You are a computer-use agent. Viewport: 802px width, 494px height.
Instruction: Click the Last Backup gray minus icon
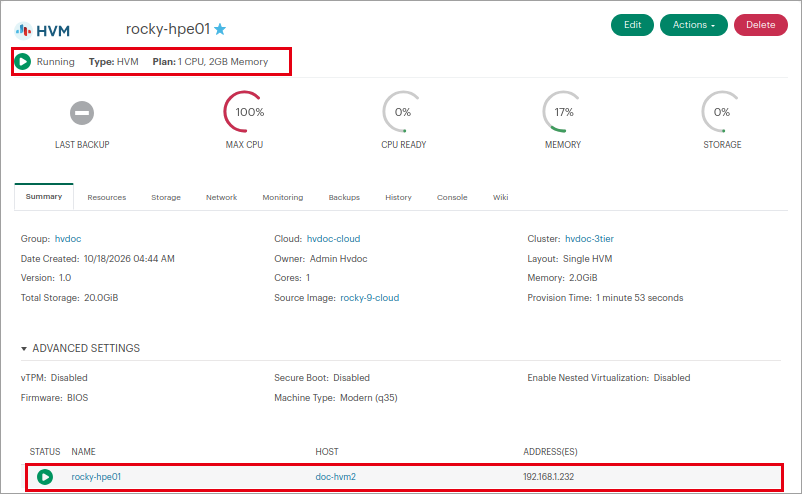pos(82,113)
